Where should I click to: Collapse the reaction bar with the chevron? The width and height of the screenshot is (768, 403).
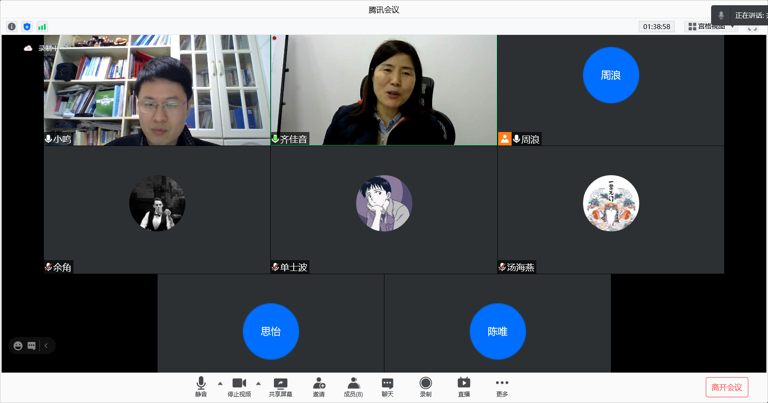point(46,346)
